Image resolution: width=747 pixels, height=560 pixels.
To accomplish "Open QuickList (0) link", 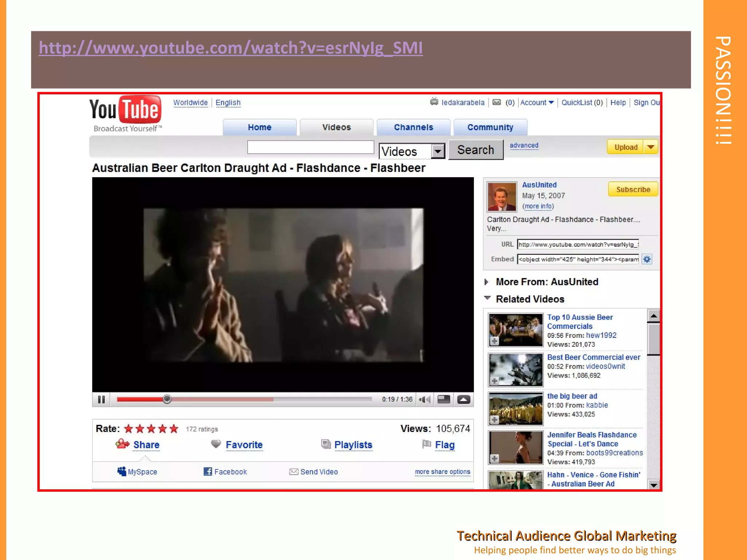I will 582,102.
